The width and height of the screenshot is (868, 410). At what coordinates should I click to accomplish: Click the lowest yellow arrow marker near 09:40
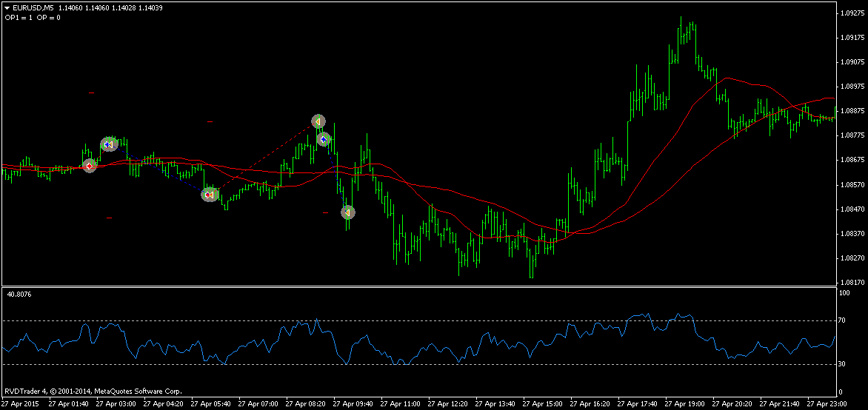(347, 212)
